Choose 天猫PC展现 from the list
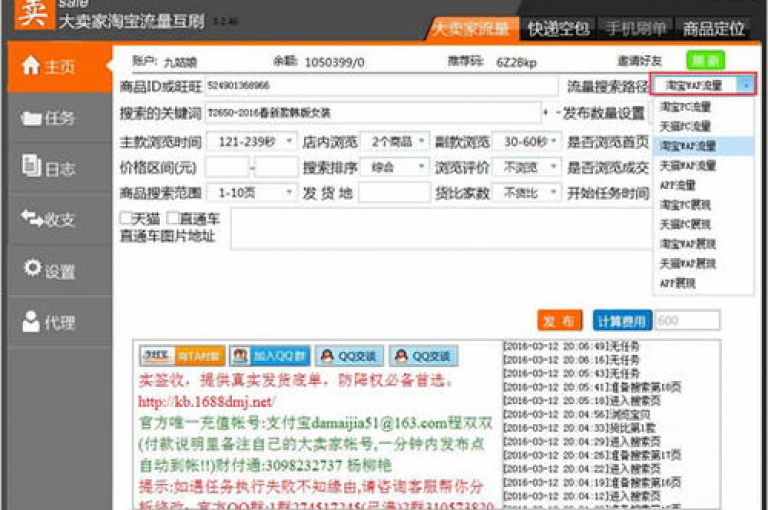 (703, 224)
